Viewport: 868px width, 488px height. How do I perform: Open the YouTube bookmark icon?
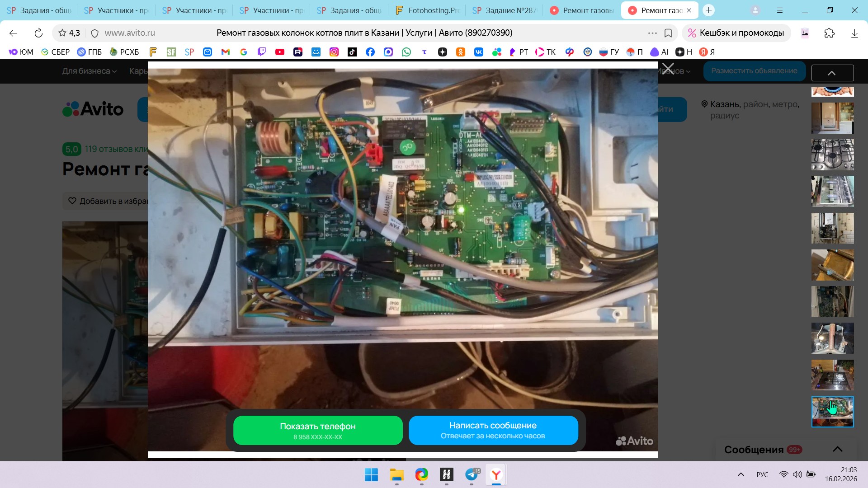click(280, 52)
